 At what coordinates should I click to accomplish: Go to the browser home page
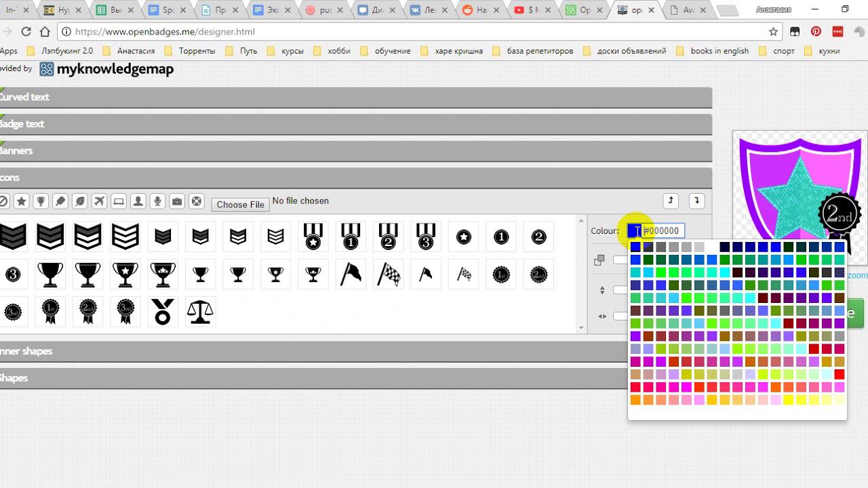click(45, 32)
